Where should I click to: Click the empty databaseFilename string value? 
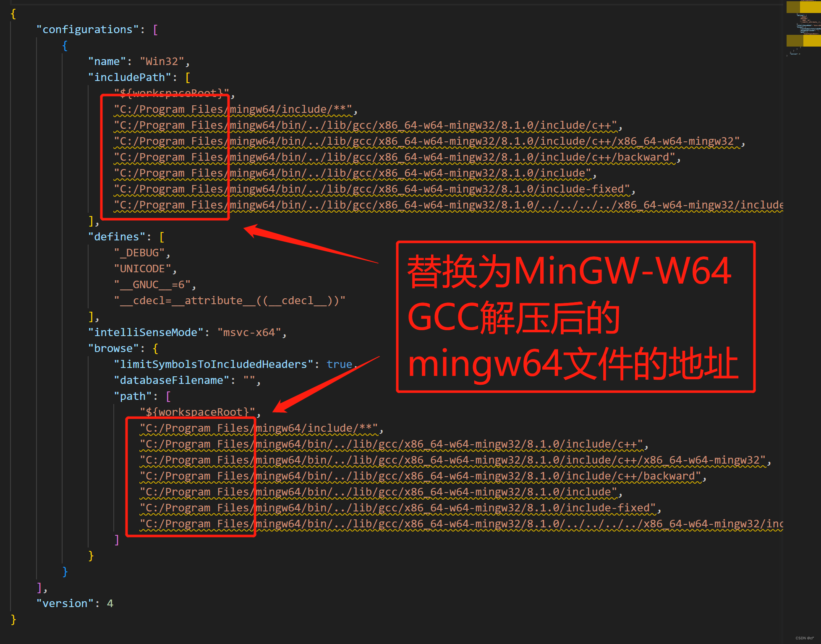pyautogui.click(x=250, y=380)
